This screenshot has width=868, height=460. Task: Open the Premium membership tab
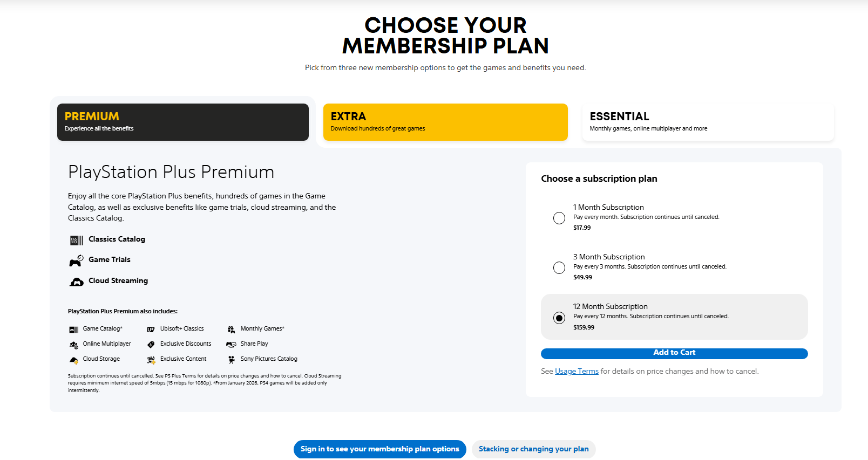pyautogui.click(x=183, y=122)
